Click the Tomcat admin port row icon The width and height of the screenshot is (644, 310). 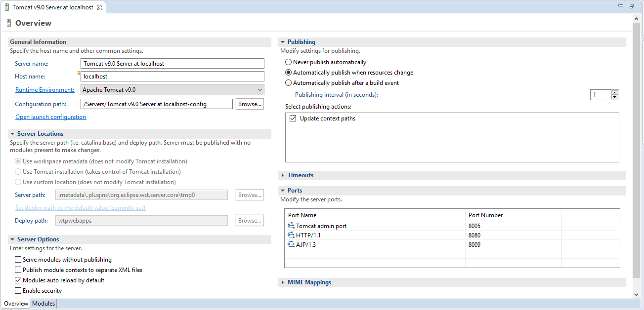click(291, 226)
